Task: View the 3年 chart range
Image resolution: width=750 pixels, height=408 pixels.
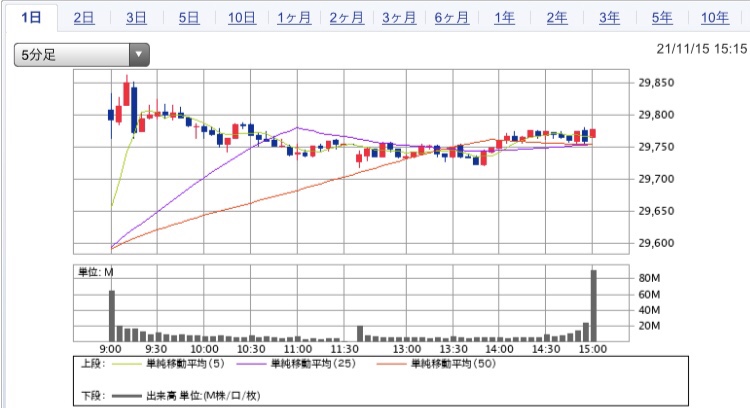Action: pos(609,18)
